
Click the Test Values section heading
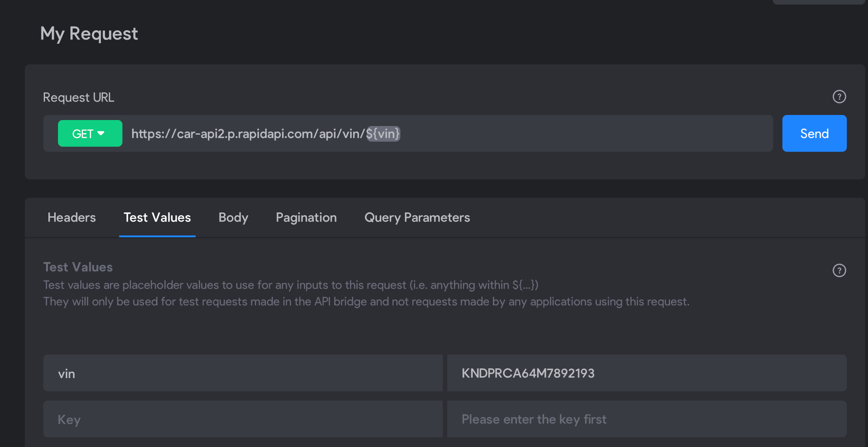78,267
